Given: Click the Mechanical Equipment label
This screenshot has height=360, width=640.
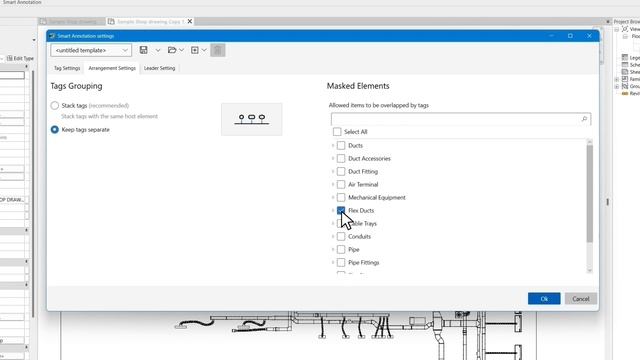Looking at the screenshot, I should coord(377,198).
